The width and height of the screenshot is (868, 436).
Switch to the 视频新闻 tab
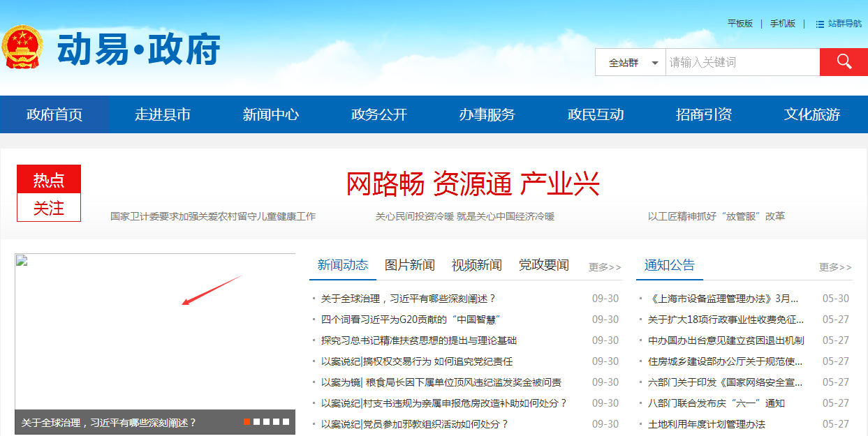pyautogui.click(x=476, y=265)
